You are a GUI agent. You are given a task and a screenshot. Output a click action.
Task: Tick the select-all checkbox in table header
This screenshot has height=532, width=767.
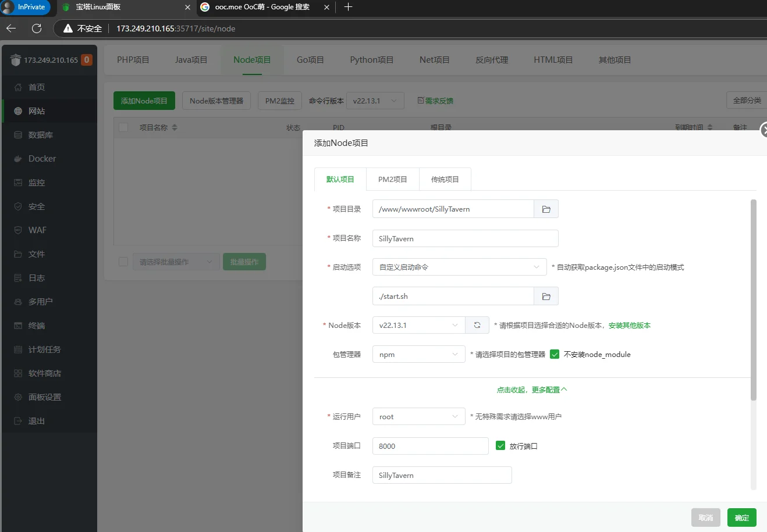(123, 127)
